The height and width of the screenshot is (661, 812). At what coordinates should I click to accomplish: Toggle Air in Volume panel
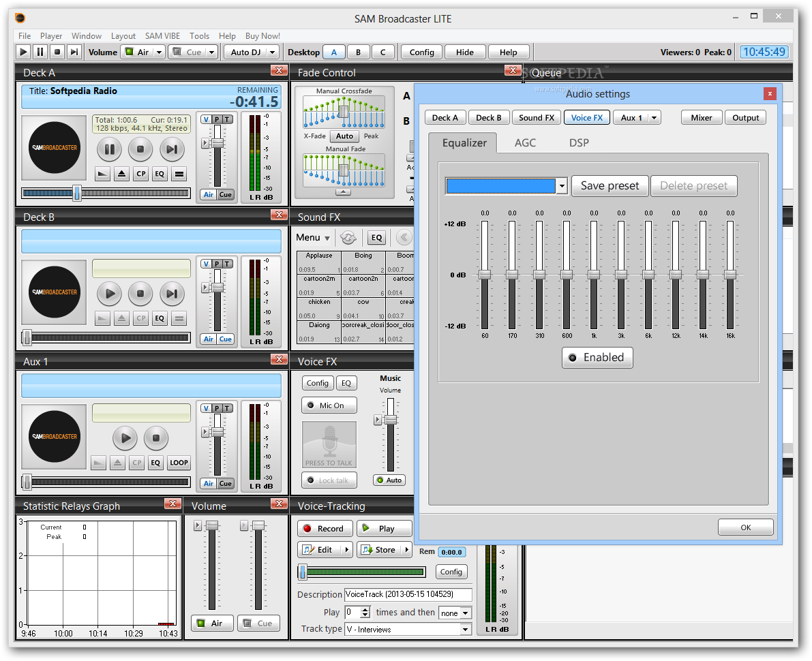click(212, 624)
